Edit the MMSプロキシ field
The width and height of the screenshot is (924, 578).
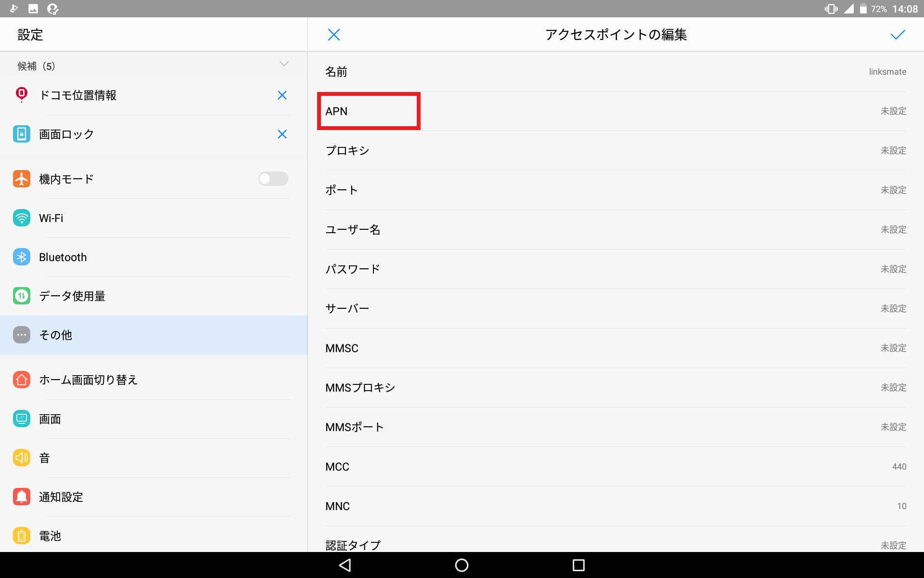click(616, 388)
